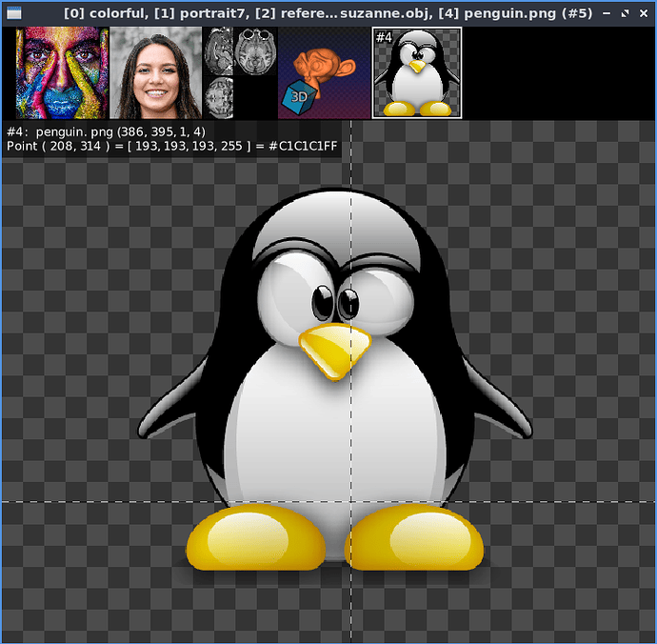
Task: Select the colorful face painting thumbnail
Action: click(61, 72)
